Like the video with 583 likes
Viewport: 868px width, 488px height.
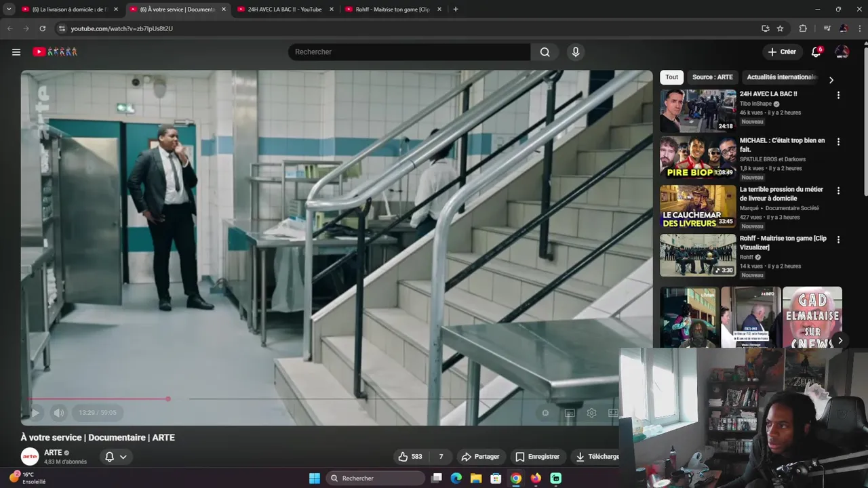[410, 457]
